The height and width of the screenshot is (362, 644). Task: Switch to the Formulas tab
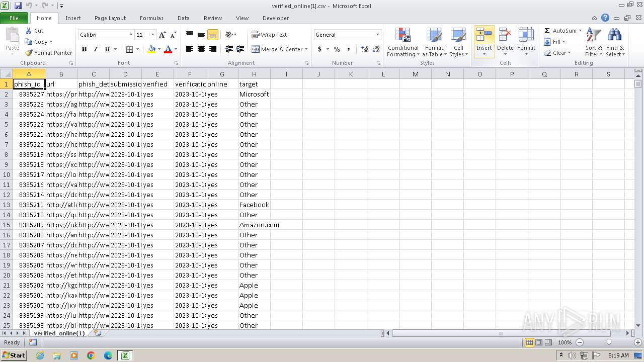click(151, 18)
